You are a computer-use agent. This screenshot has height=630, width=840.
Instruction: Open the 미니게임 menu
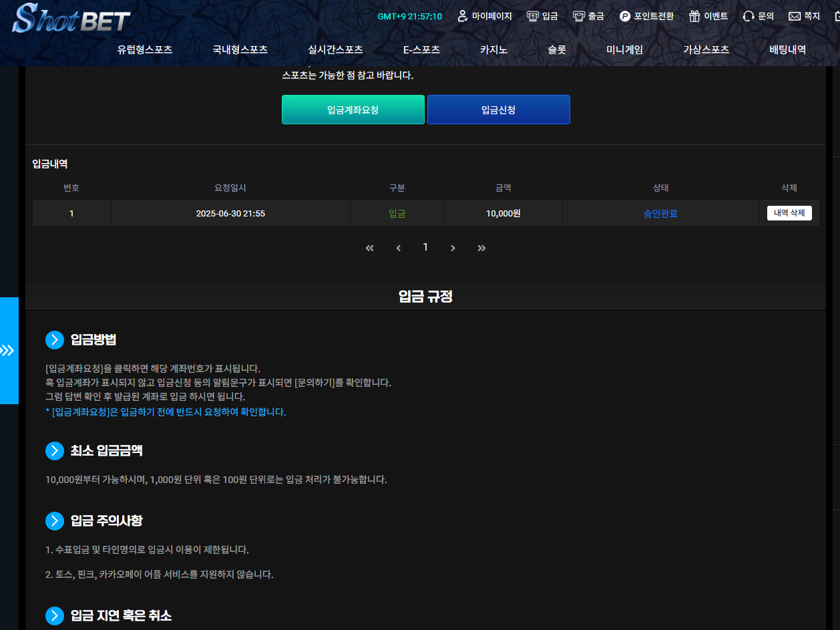pos(624,49)
